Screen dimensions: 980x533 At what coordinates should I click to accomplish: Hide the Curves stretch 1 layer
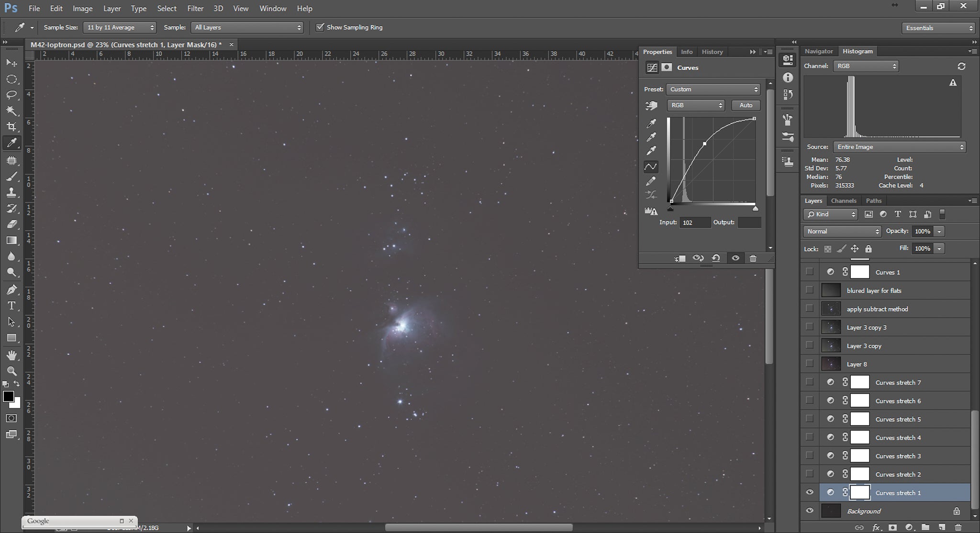810,492
